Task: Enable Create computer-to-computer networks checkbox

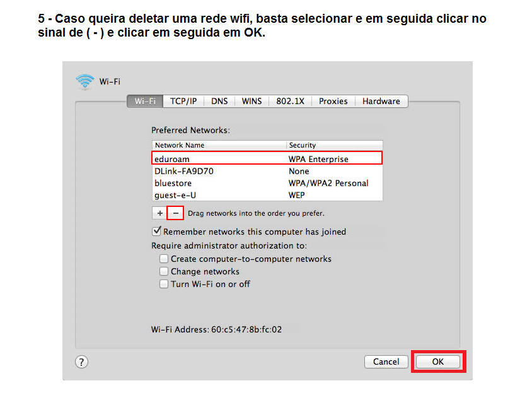Action: point(165,259)
